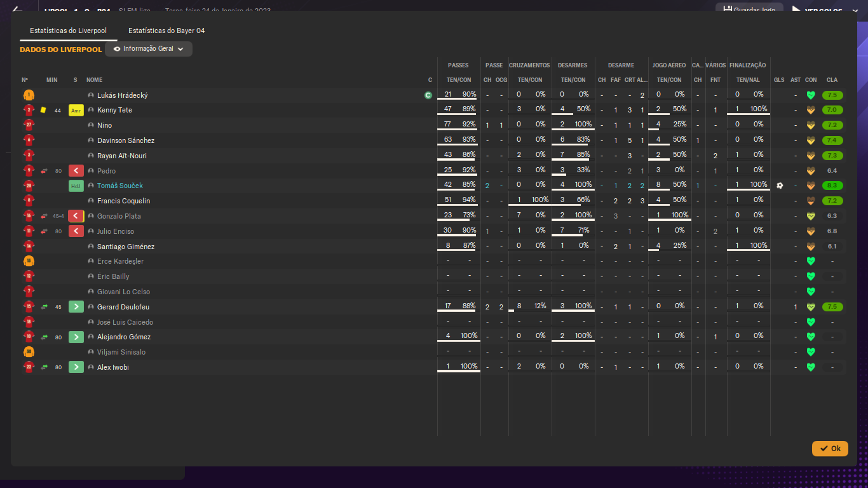Click Viljami Sinisalo's orange goalkeeper shirt icon
868x488 pixels.
[x=29, y=352]
